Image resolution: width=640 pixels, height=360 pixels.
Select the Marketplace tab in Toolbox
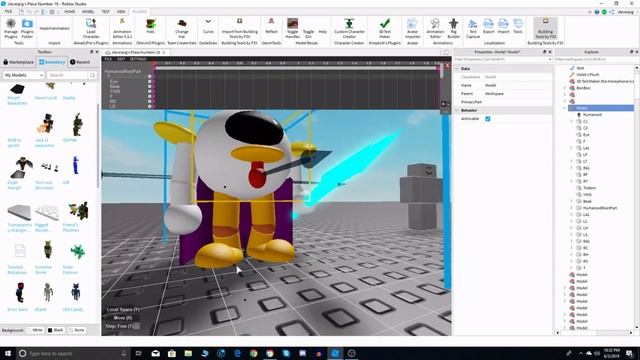(19, 62)
